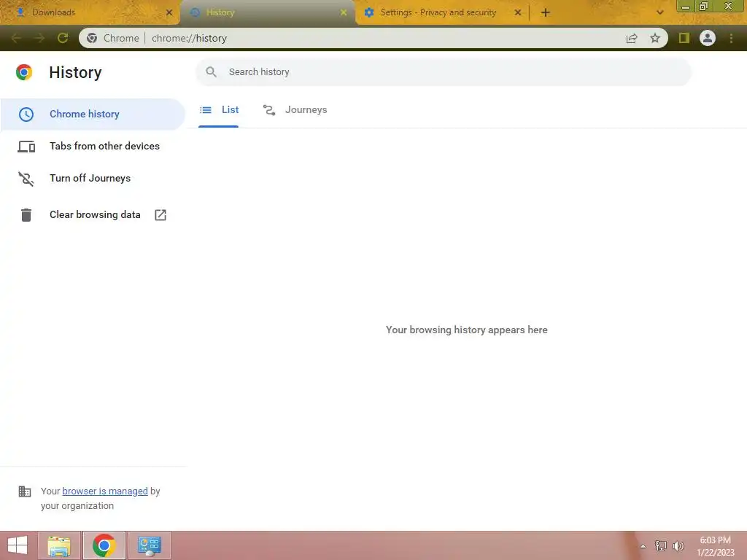Expand the tab search dropdown arrow

coord(659,12)
